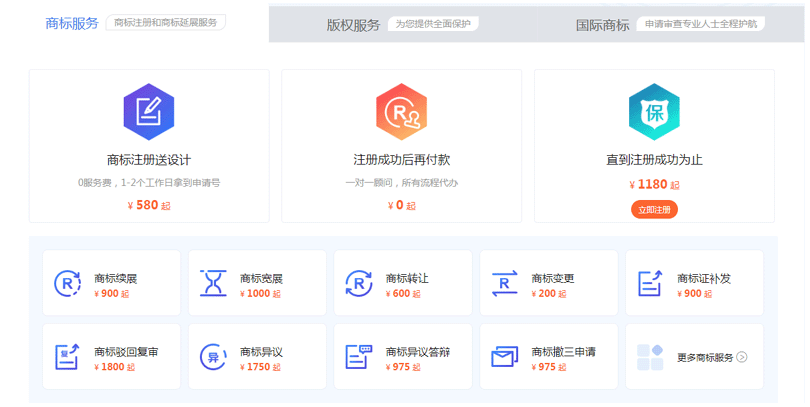Click the 商标异议 circle icon
Screen dimensions: 810x407
pyautogui.click(x=213, y=357)
